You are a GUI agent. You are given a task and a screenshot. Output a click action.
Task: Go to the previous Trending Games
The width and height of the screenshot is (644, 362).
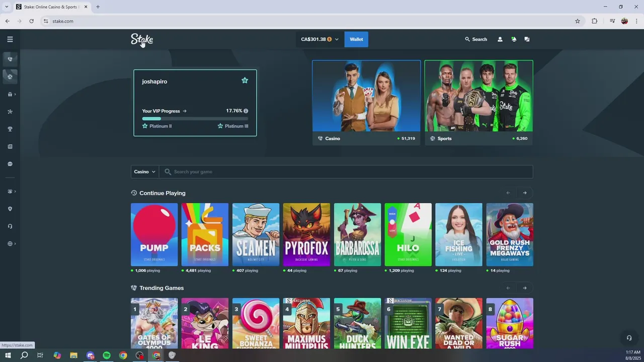[508, 288]
